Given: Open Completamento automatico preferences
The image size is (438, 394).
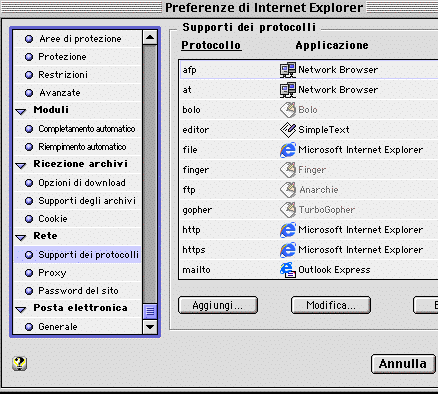Looking at the screenshot, I should (78, 129).
